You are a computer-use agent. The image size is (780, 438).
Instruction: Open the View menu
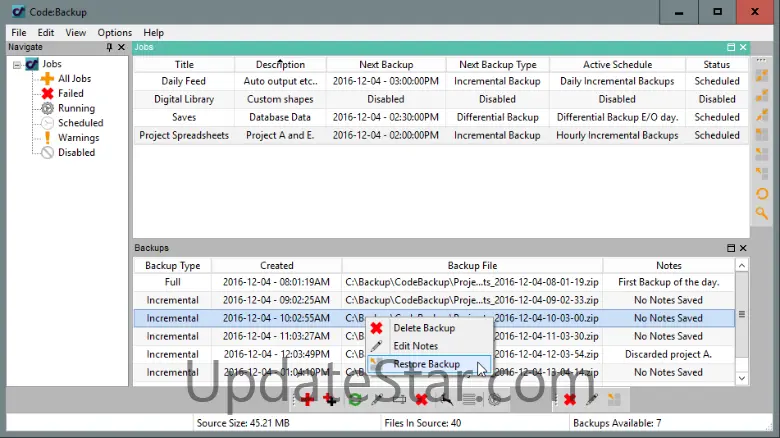(76, 32)
